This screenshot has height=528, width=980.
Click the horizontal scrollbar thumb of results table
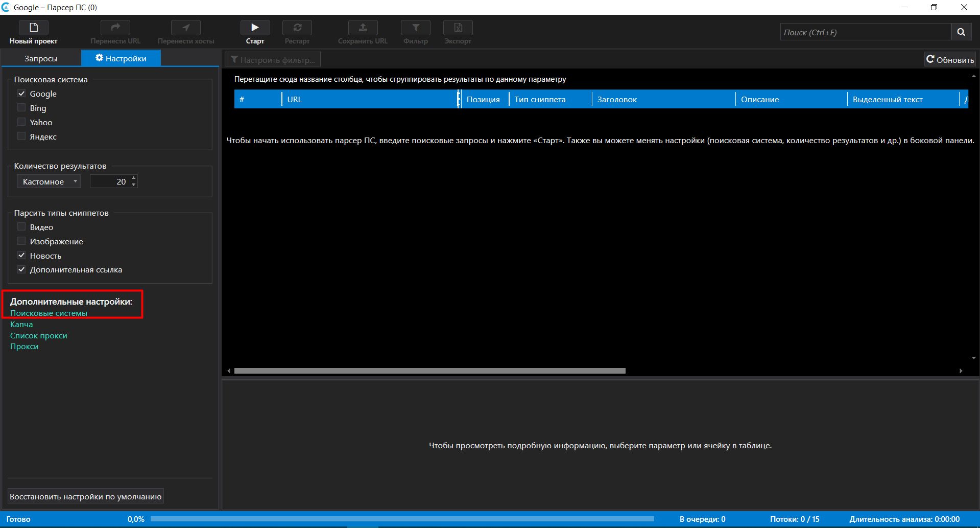pos(429,371)
